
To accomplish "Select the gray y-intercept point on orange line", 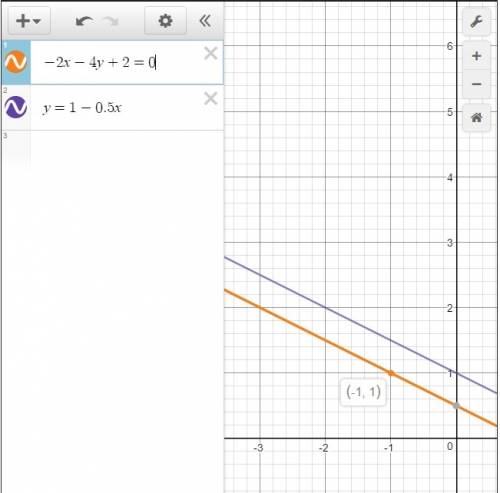I will point(456,406).
